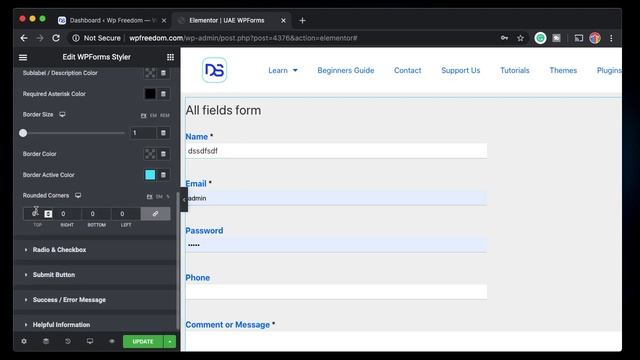Pick the Sublabel / Description Color swatch
Viewport: 640px width, 360px height.
150,73
